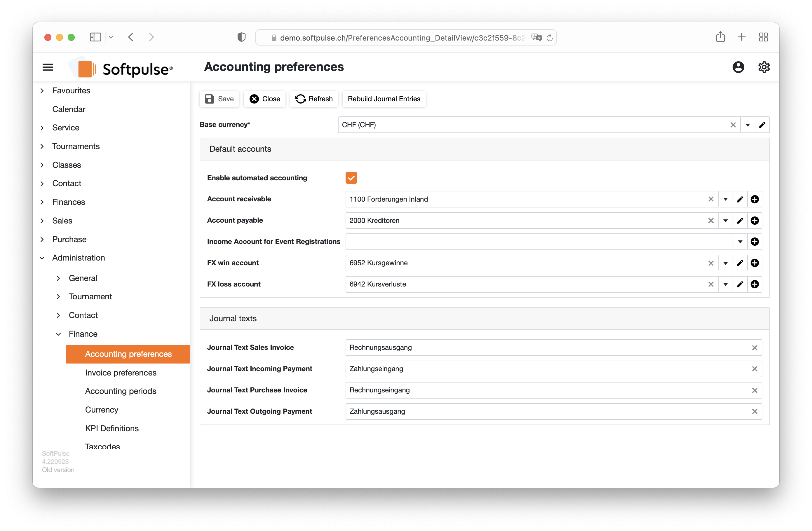812x531 pixels.
Task: Open the Base currency dropdown
Action: [747, 125]
